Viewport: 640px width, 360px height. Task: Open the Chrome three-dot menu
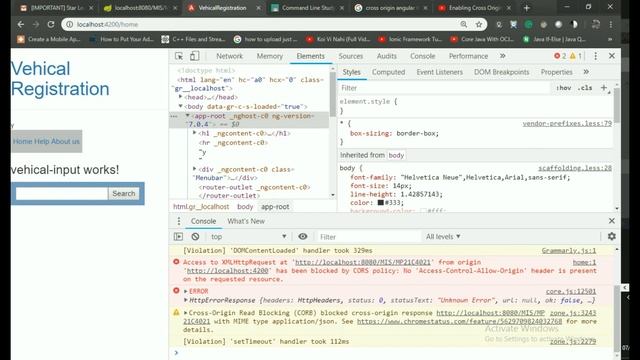click(x=611, y=24)
